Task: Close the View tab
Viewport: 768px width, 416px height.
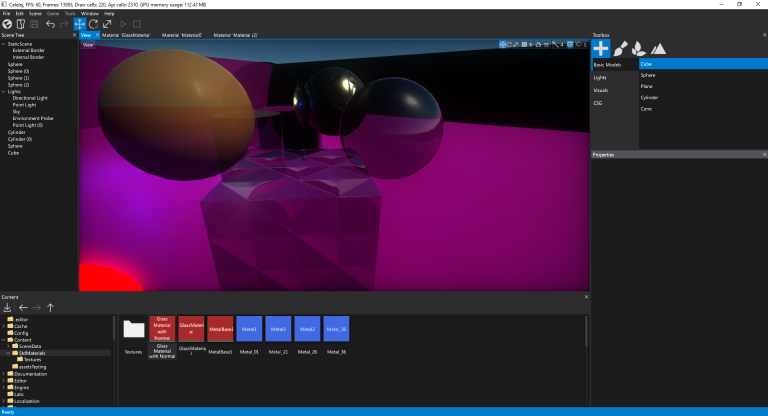Action: tap(97, 35)
